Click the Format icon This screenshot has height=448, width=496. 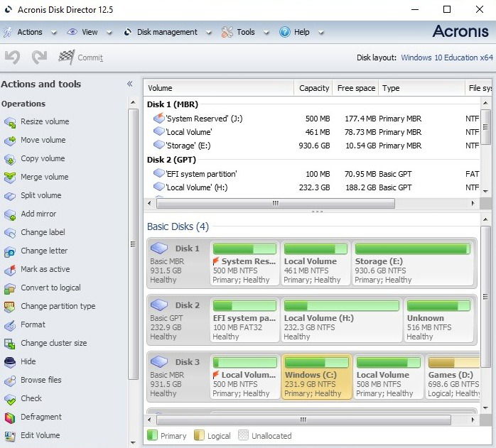coord(10,325)
